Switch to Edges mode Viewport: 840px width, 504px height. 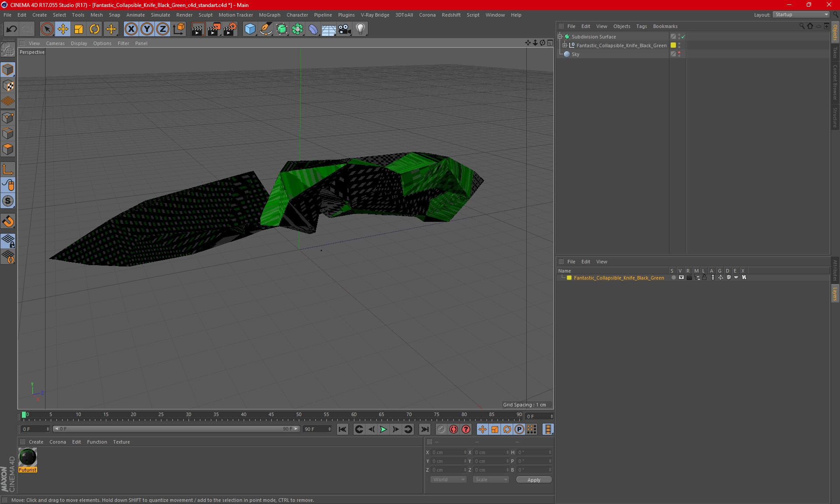click(x=8, y=133)
